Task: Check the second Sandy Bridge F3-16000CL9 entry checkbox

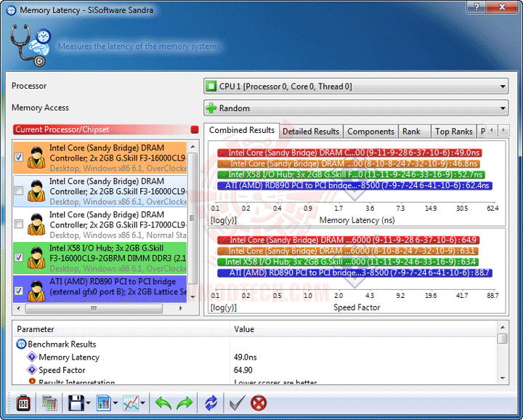Action: click(19, 190)
